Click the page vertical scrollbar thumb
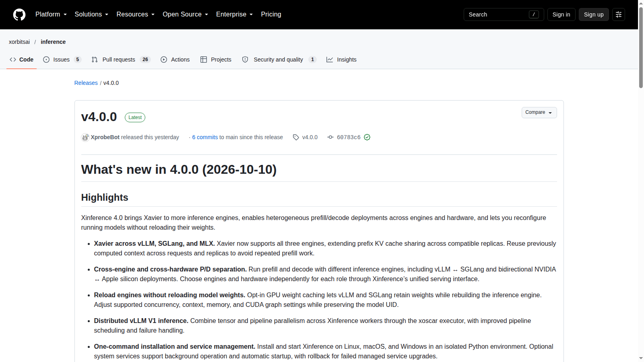Viewport: 644px width, 362px height. pos(641,47)
